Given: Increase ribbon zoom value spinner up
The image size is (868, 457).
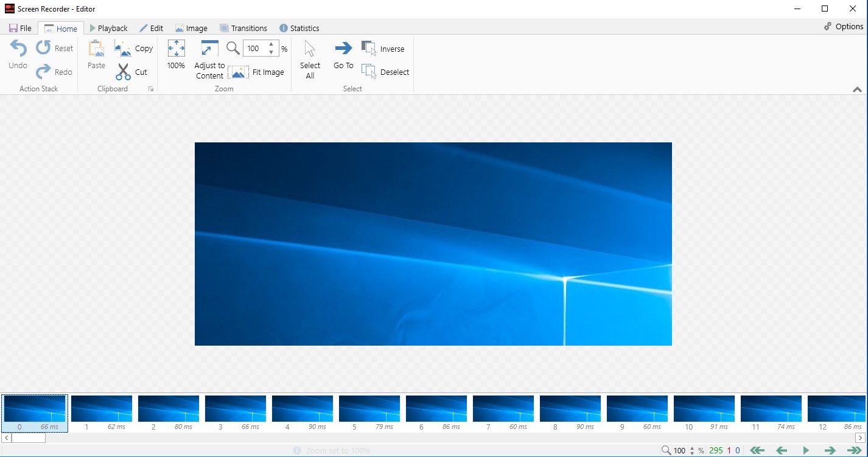Looking at the screenshot, I should pyautogui.click(x=271, y=44).
